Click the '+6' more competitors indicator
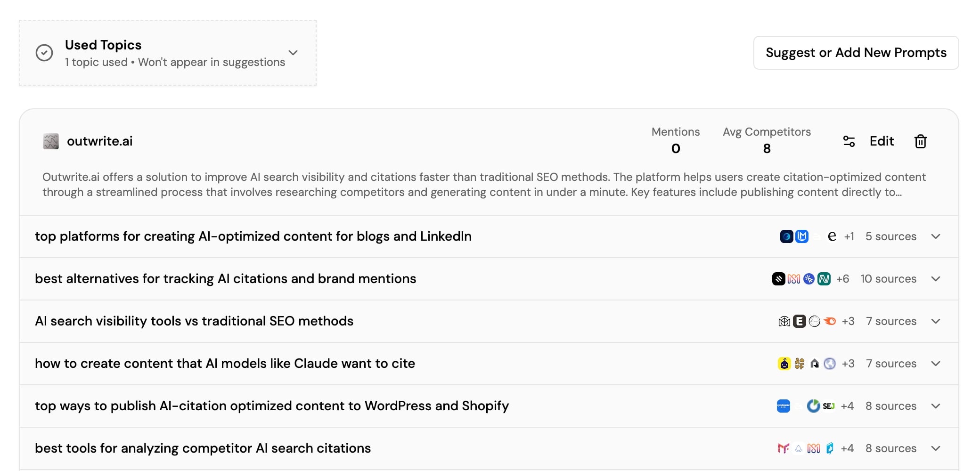Viewport: 980px width, 471px height. pos(842,279)
